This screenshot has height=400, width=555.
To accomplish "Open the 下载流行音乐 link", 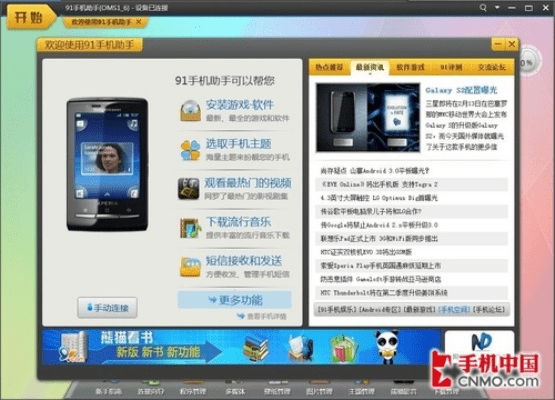I will 238,222.
